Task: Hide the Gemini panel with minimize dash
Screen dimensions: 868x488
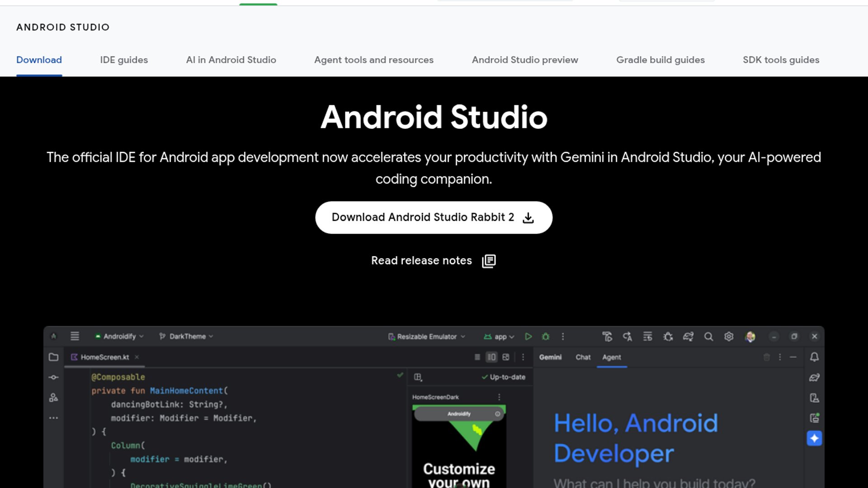Action: [793, 357]
